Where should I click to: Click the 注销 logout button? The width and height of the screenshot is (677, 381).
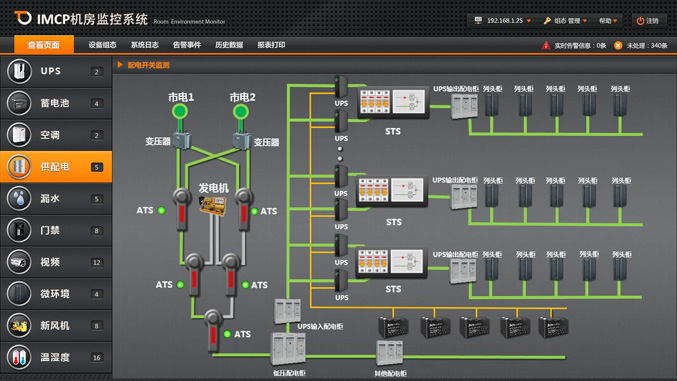(648, 21)
